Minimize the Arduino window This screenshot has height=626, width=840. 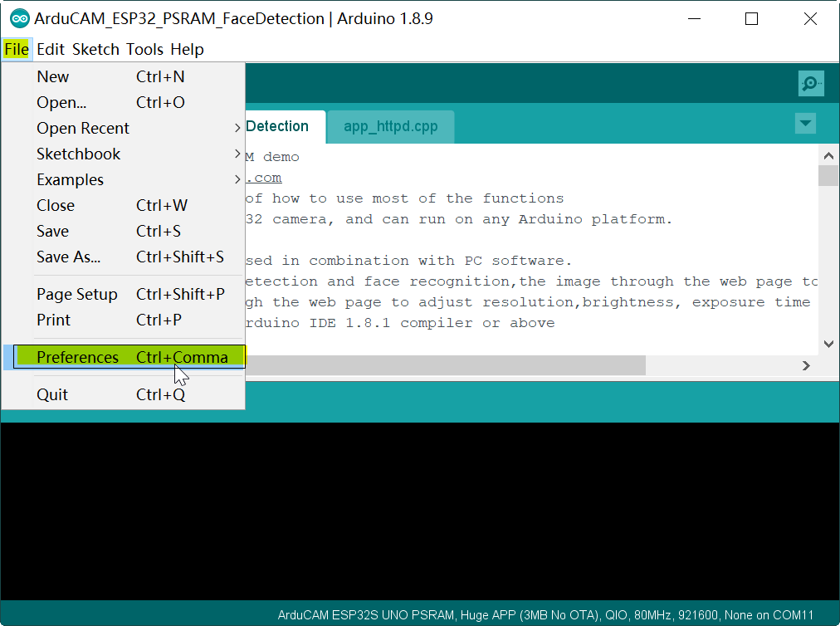694,19
